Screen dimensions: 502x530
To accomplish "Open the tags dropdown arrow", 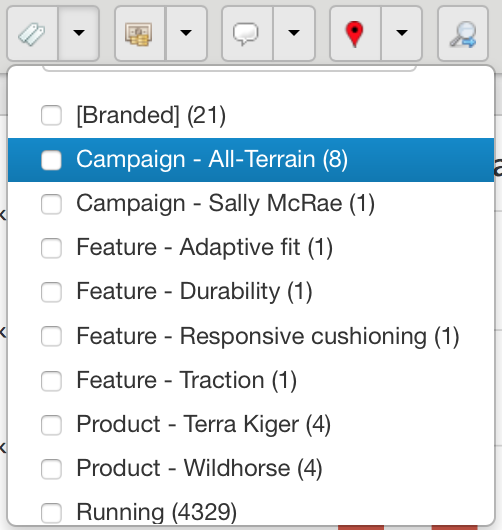I will [79, 33].
